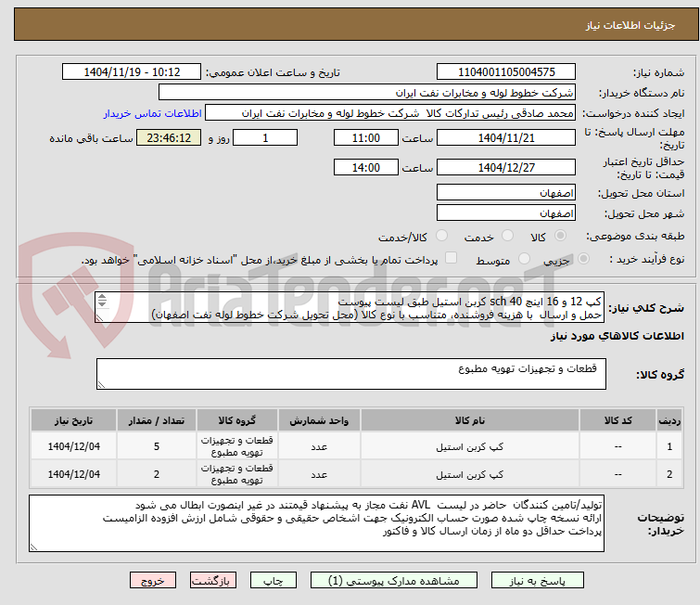700x605 pixels.
Task: Click date 1404/12/04 in row 2
Action: [x=73, y=474]
